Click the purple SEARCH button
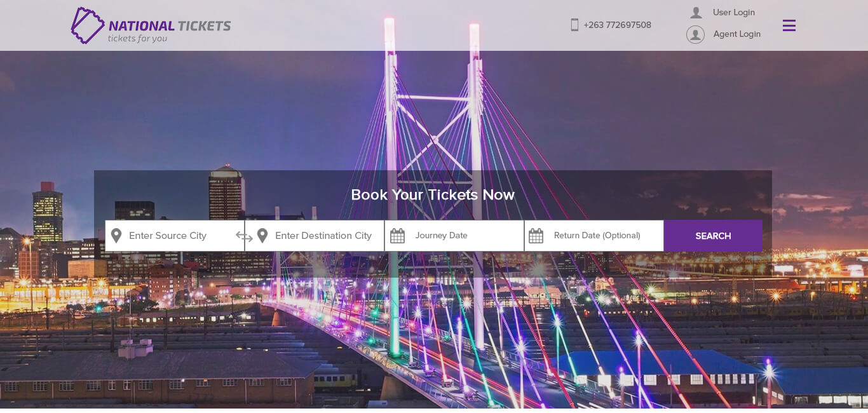The image size is (868, 413). pos(713,236)
